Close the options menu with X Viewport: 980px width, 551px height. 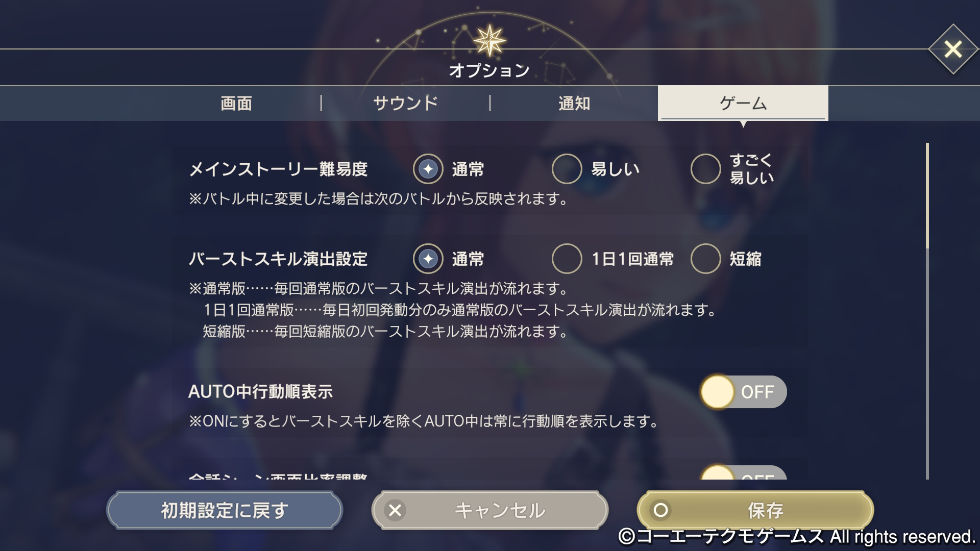(x=952, y=49)
